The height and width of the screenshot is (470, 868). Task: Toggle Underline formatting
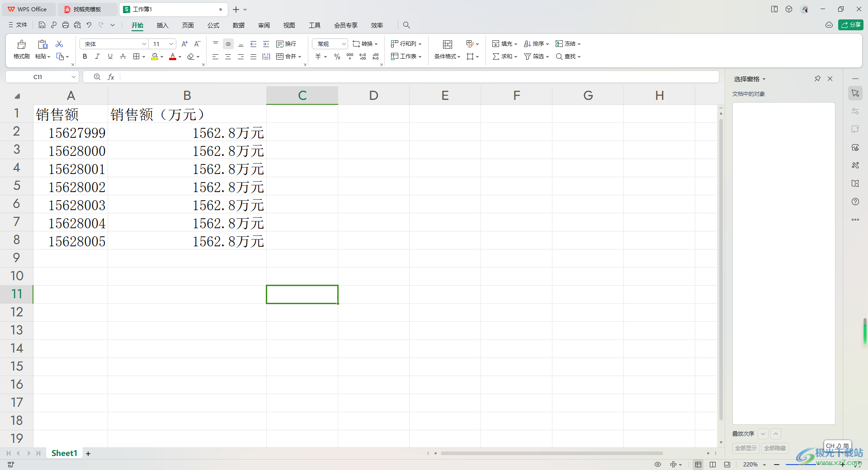click(110, 56)
